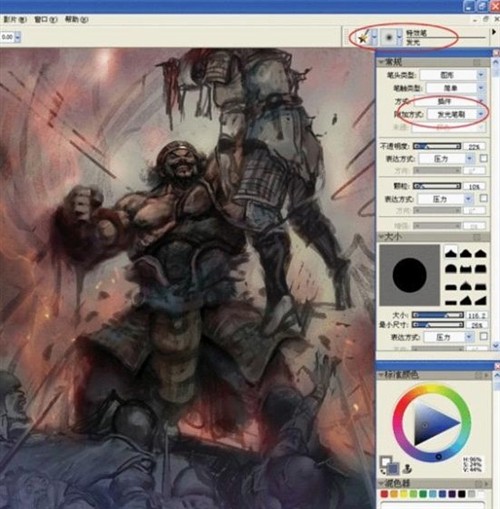Click the 特效笔 brush category name

(416, 33)
